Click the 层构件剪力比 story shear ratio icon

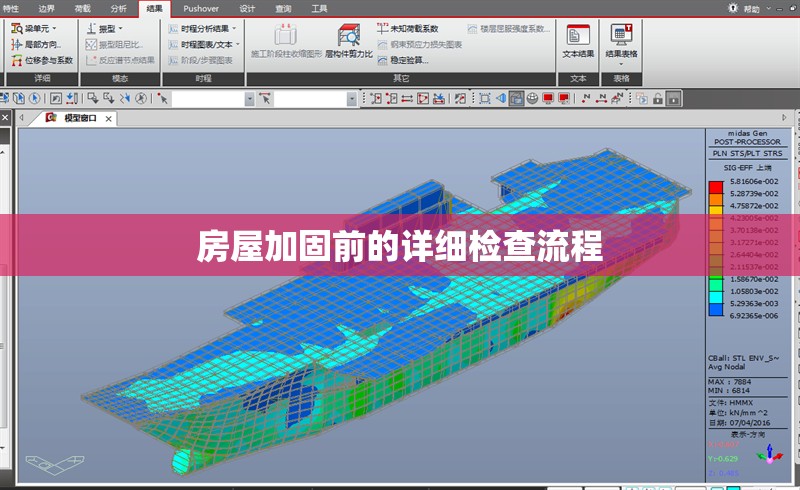(x=348, y=40)
